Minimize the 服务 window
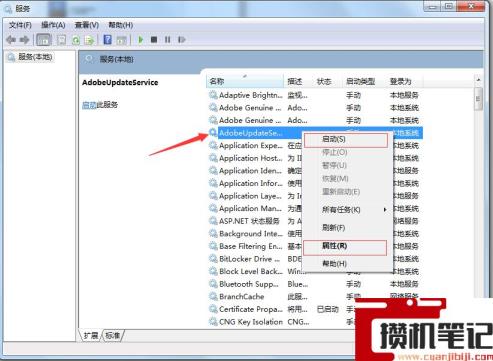 coord(433,6)
